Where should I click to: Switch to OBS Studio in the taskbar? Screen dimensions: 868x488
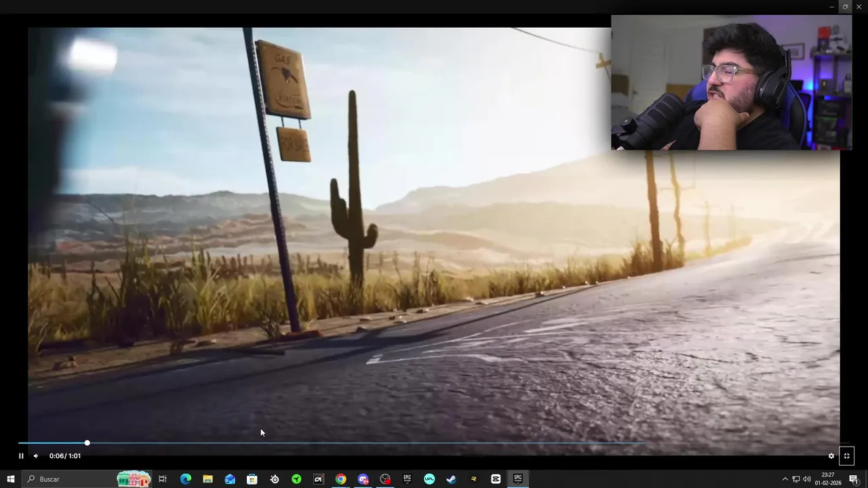(x=385, y=479)
